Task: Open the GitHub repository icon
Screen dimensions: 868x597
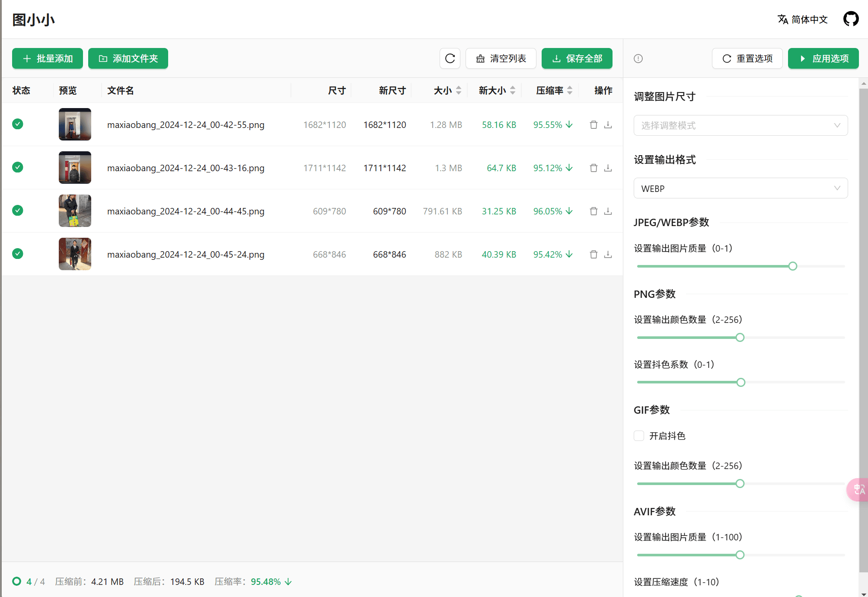Action: pos(851,19)
